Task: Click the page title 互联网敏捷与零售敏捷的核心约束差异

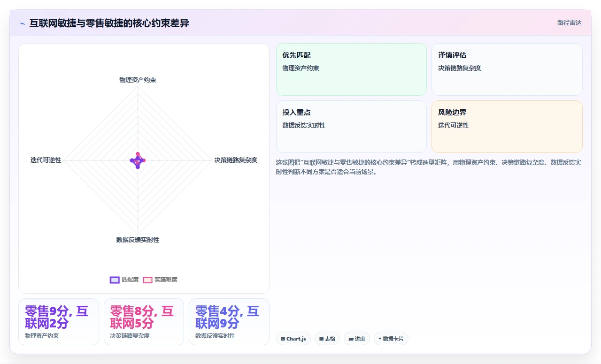Action: click(x=109, y=23)
